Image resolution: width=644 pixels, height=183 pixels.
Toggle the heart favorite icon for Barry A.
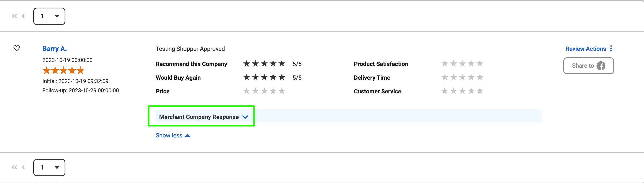17,48
